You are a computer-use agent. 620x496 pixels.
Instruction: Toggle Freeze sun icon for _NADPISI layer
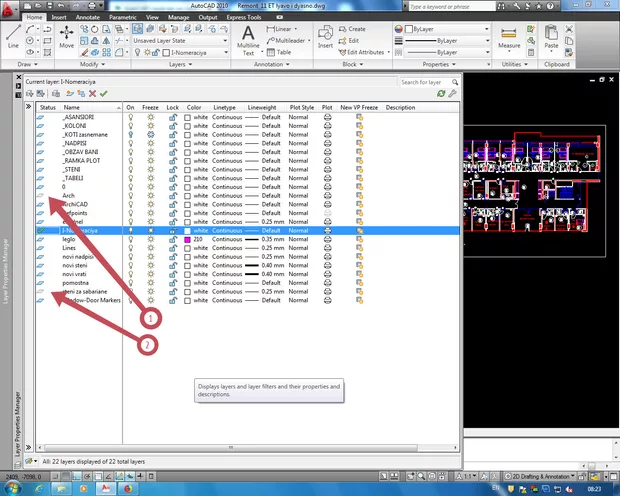(151, 143)
